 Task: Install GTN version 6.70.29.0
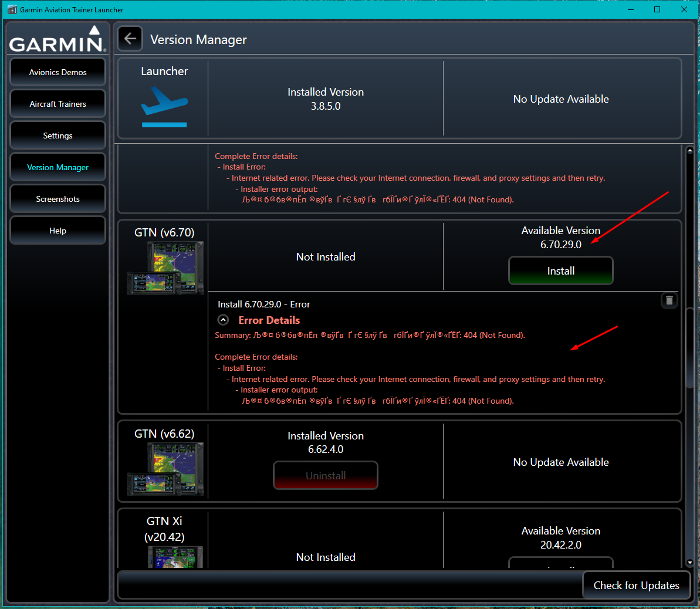561,270
